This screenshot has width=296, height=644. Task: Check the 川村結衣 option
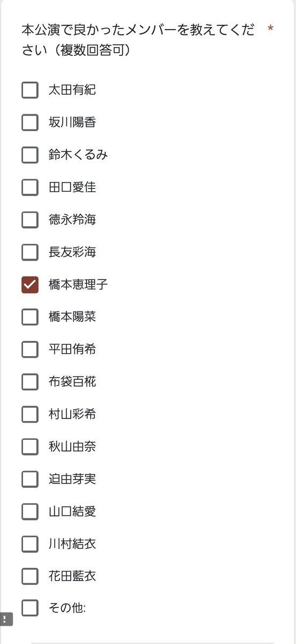[x=30, y=544]
